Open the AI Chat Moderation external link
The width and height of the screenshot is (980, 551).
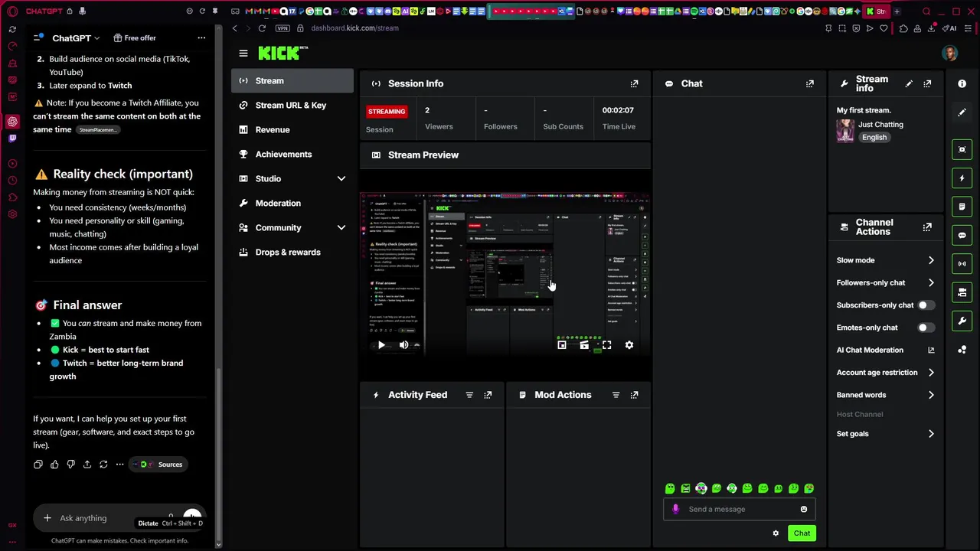(931, 350)
